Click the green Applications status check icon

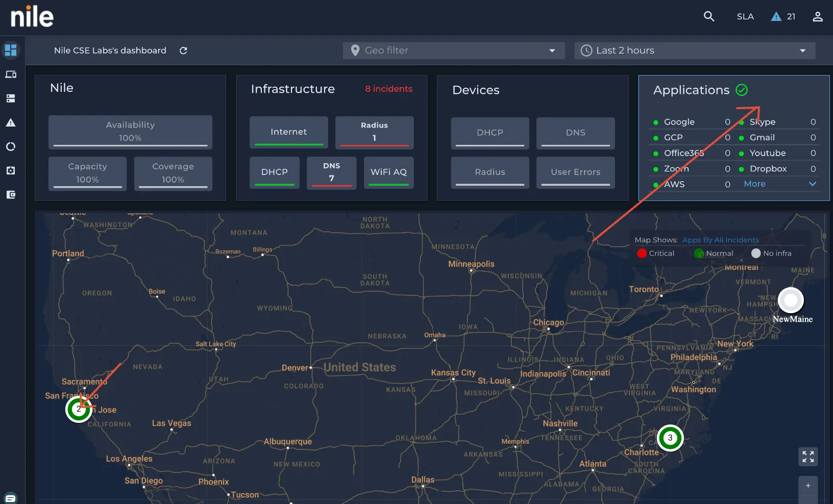[x=742, y=90]
